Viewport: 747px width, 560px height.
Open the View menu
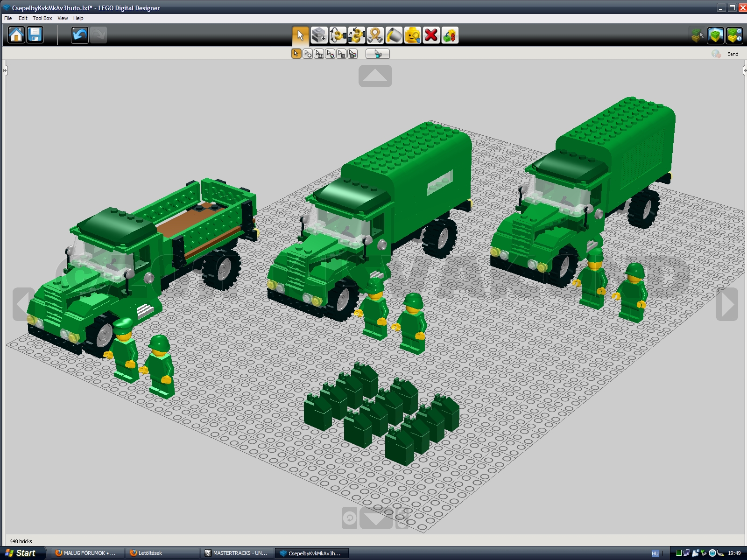point(63,18)
